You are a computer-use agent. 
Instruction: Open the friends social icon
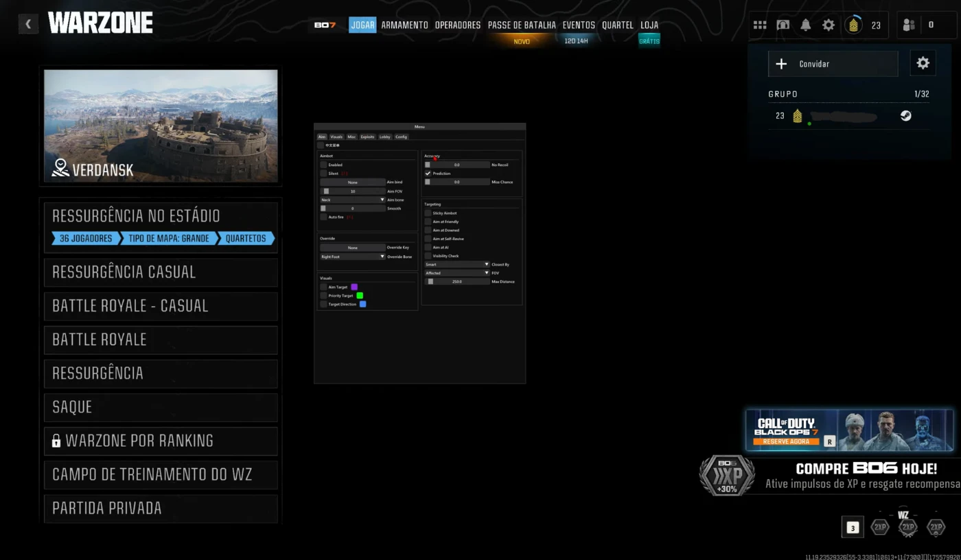pyautogui.click(x=909, y=25)
